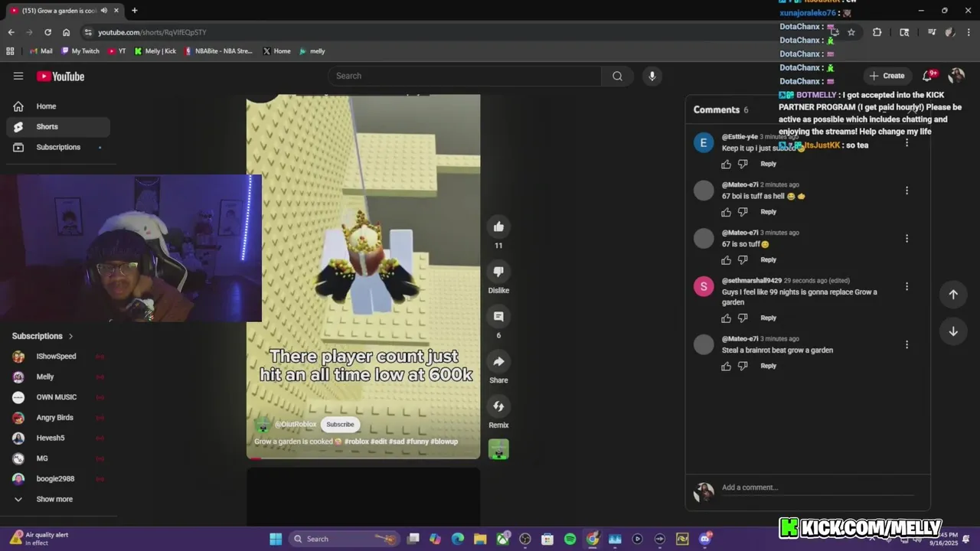Select Home in the sidebar
Screen dimensions: 980x551
point(58,106)
